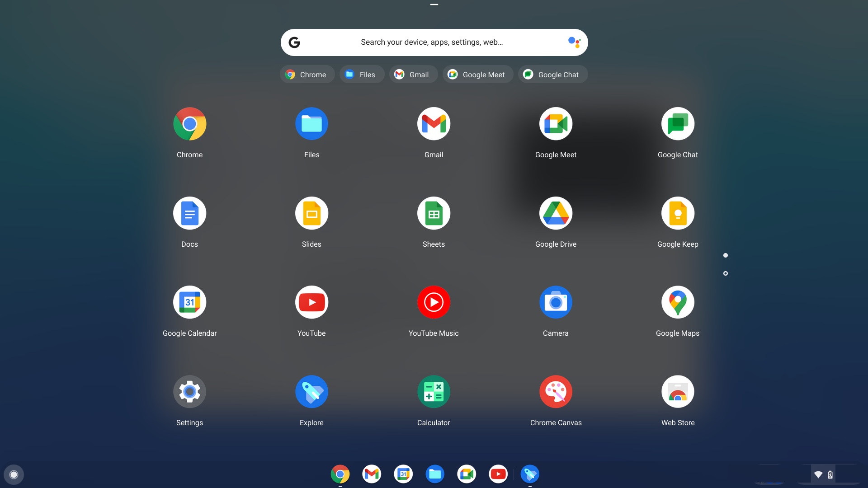
Task: Open Gmail app
Action: click(434, 123)
